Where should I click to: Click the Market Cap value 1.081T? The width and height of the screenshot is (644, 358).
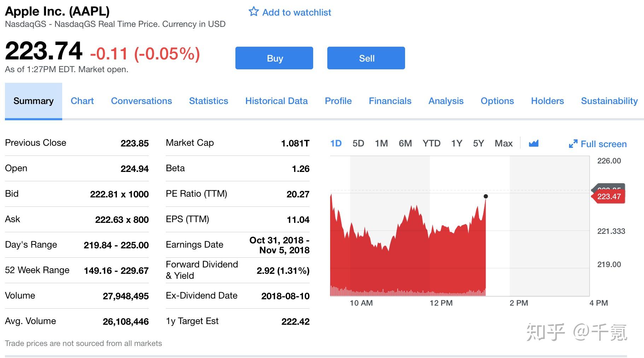(x=295, y=143)
